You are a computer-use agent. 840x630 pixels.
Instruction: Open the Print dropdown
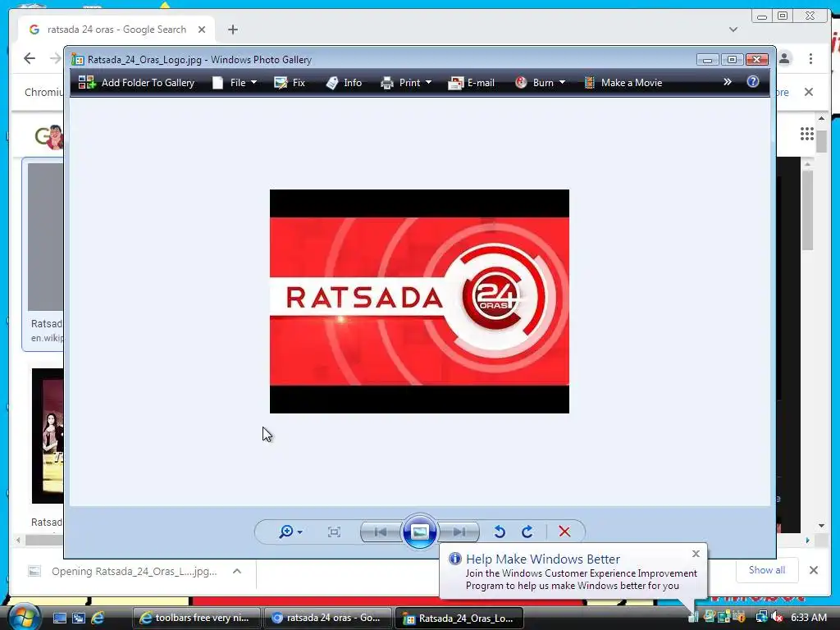tap(406, 83)
